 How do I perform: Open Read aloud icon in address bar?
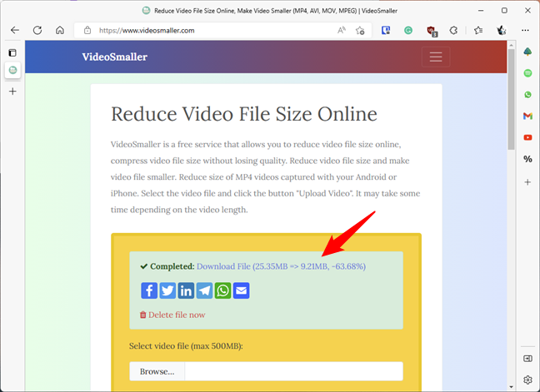point(342,30)
